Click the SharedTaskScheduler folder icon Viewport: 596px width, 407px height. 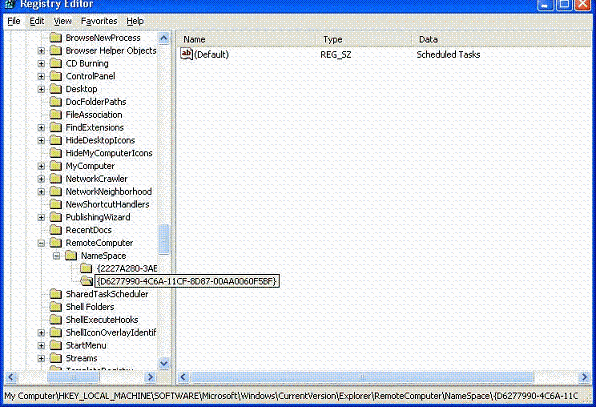point(56,294)
